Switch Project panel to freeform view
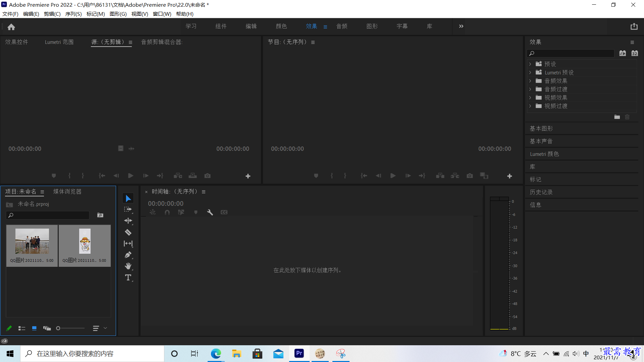Viewport: 644px width, 362px height. (47, 328)
